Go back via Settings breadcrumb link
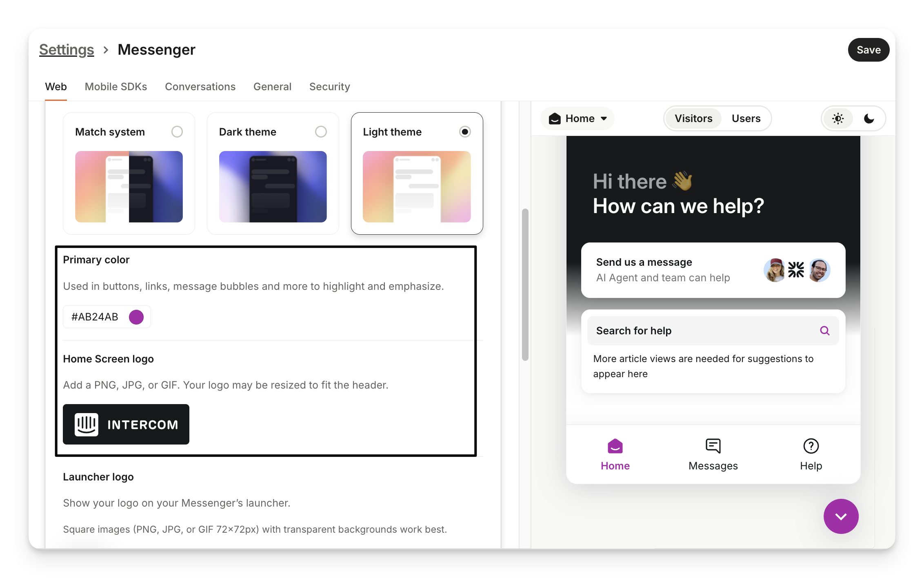Screen dimensions: 924x578 [x=67, y=50]
